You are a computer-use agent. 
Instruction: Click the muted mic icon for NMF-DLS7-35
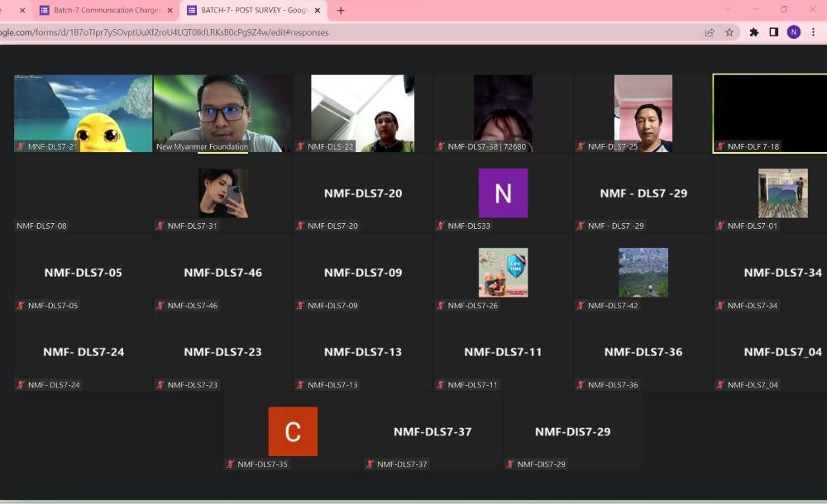pos(231,464)
